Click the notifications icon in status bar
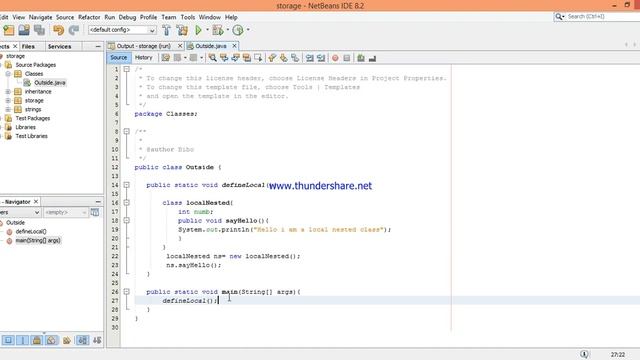This screenshot has height=360, width=640. pyautogui.click(x=584, y=354)
